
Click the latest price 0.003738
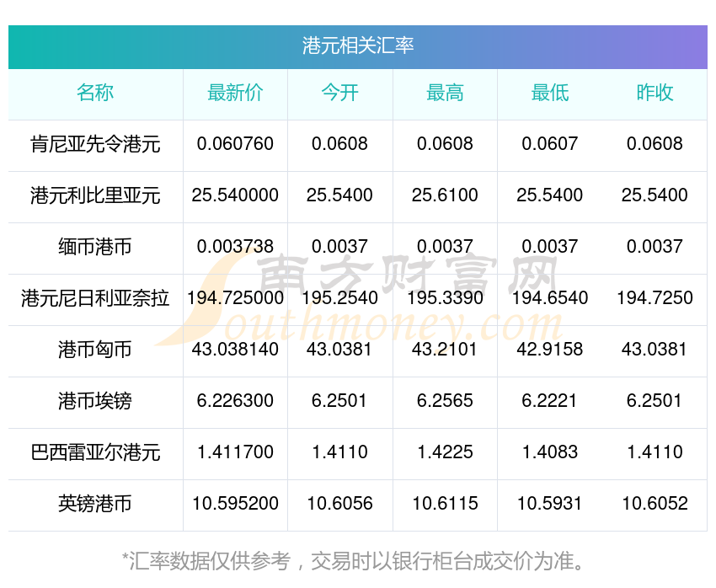click(x=235, y=247)
